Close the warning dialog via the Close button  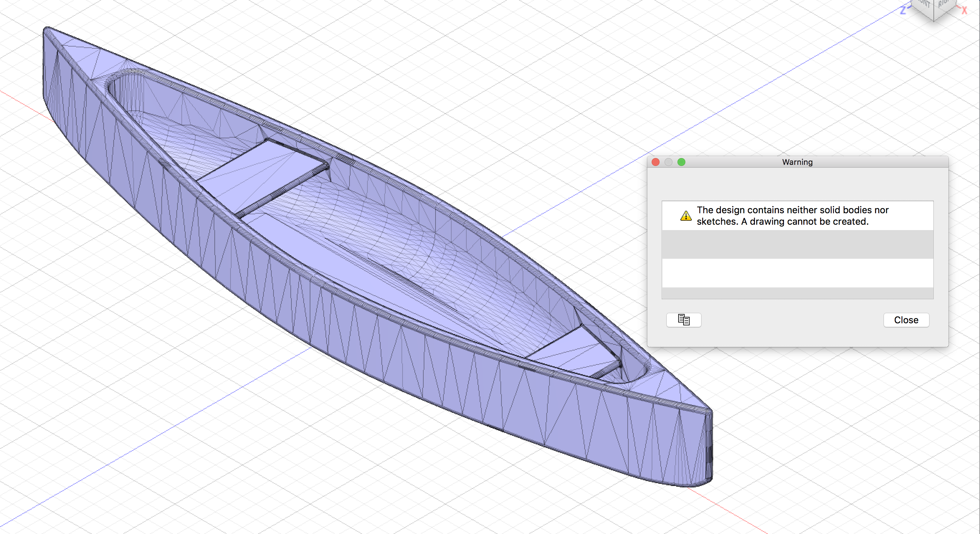(x=906, y=320)
